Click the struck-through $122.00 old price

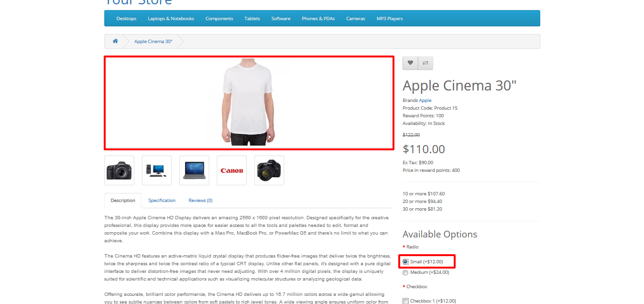coord(411,135)
